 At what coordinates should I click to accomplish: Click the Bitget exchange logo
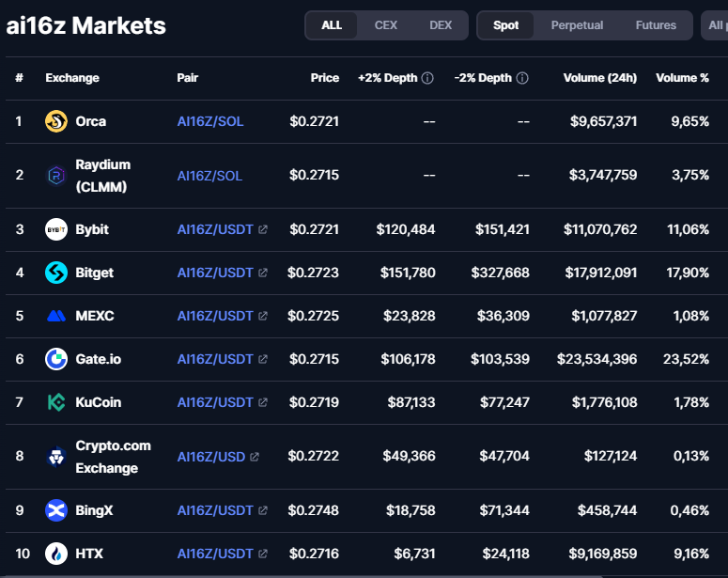56,273
